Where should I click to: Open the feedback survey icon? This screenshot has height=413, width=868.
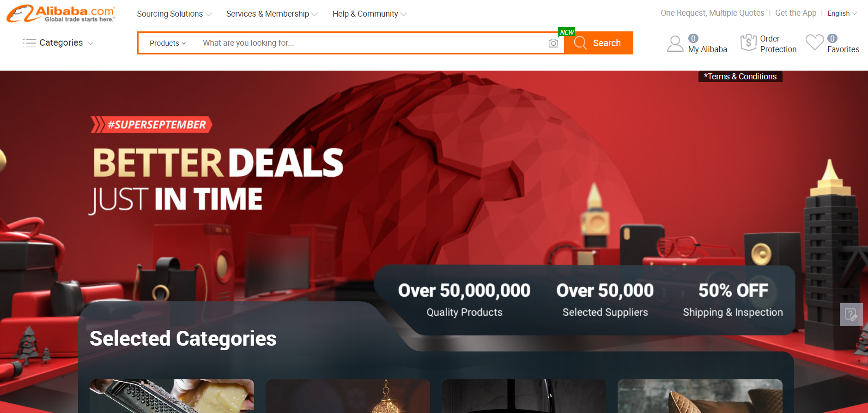coord(851,315)
